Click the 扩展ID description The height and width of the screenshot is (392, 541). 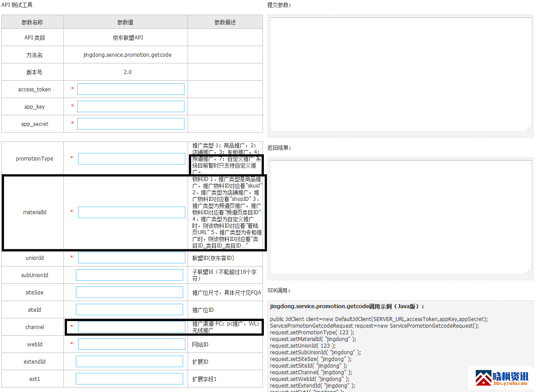[200, 362]
